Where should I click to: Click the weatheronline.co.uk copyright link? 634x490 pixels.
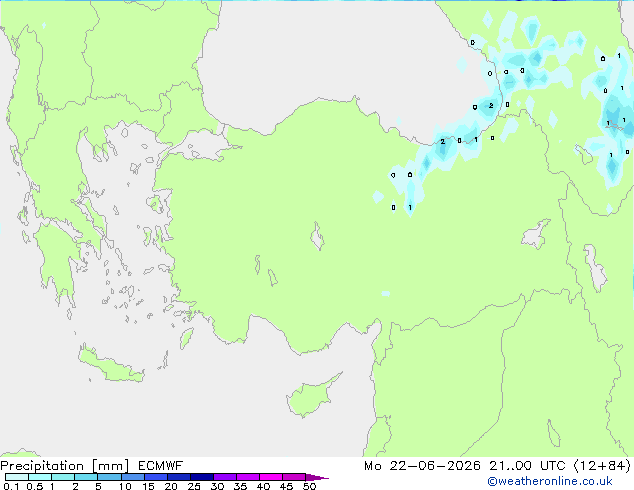549,481
